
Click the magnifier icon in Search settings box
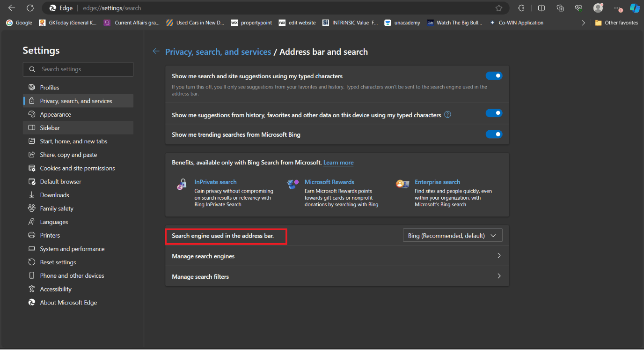click(x=32, y=69)
